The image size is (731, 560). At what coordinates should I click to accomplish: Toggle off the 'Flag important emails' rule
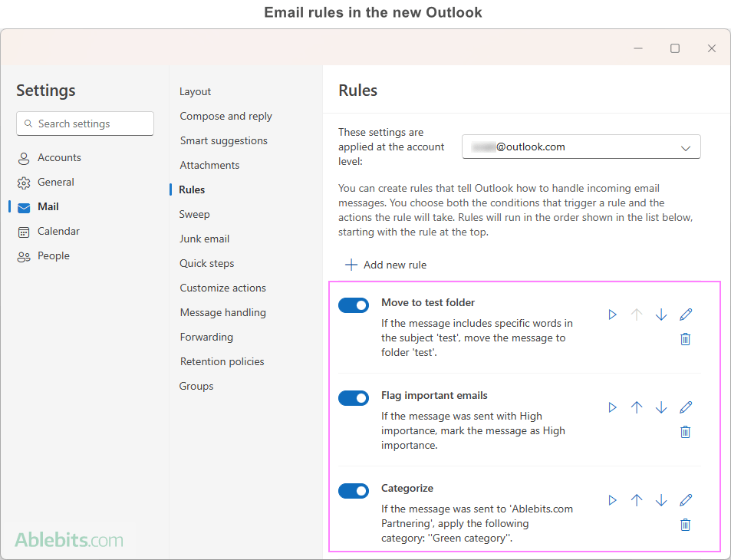tap(354, 398)
